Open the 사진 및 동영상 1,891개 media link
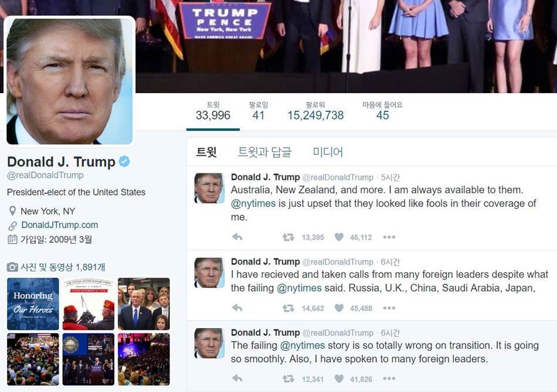The width and height of the screenshot is (557, 392). (x=63, y=267)
